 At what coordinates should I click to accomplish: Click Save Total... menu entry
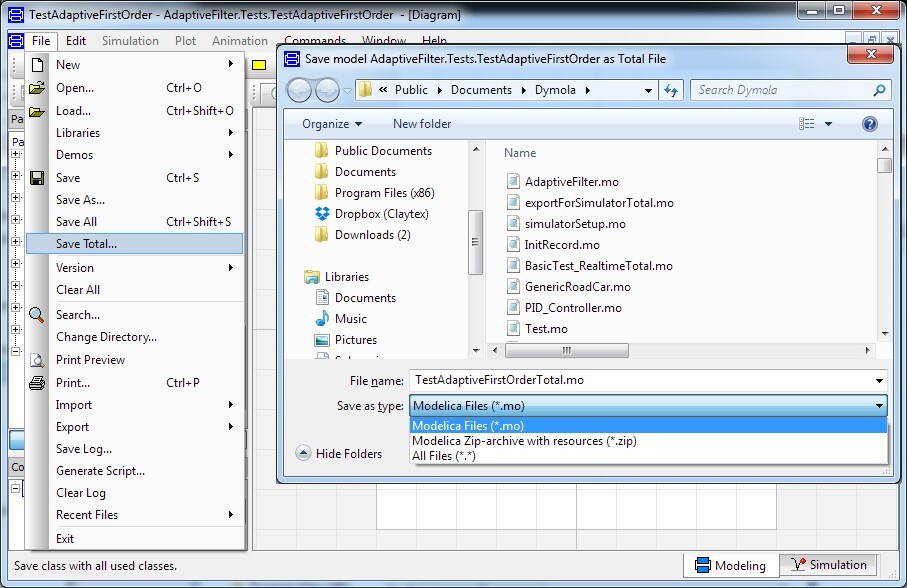pos(134,243)
